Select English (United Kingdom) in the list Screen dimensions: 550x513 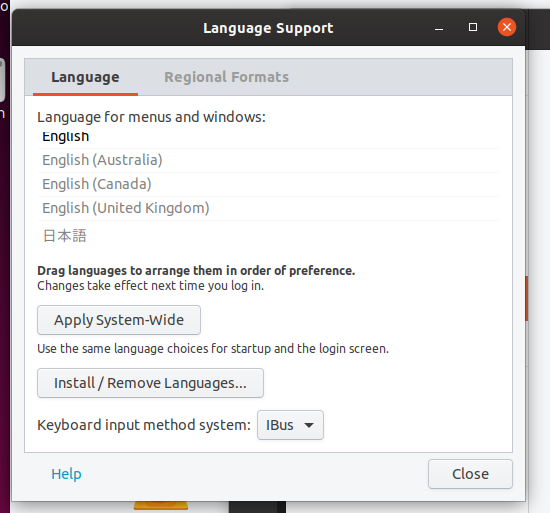(268, 208)
